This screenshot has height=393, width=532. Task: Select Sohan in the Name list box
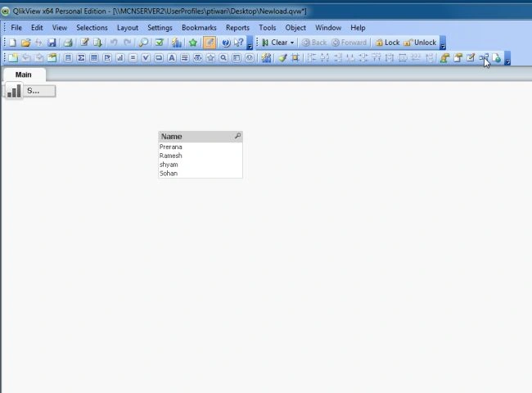pyautogui.click(x=201, y=174)
